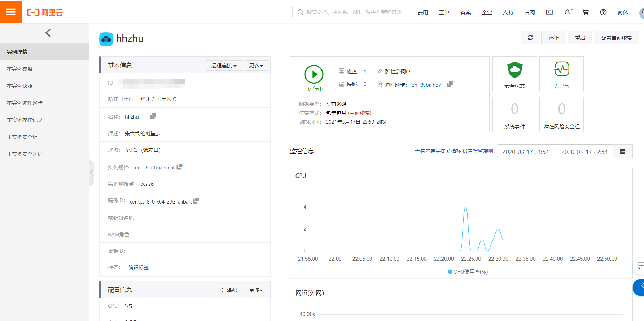
Task: Go back using the left arrow icon
Action: (48, 33)
